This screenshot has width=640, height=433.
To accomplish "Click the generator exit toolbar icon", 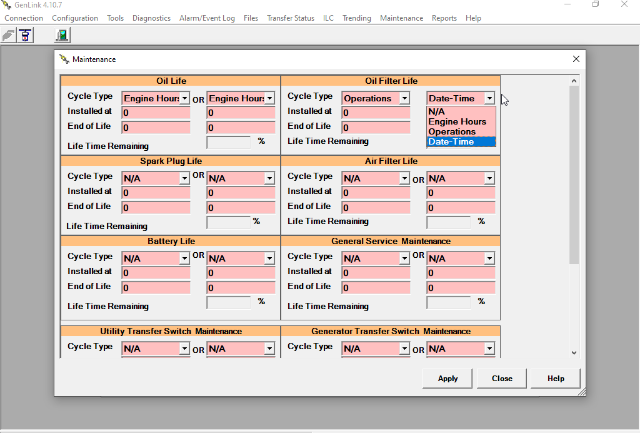I will coord(62,35).
